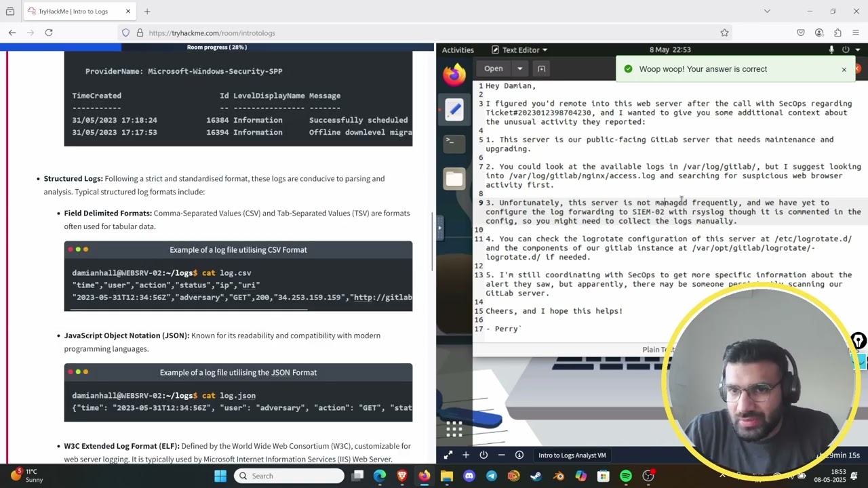Click the power icon in VM control bar
The height and width of the screenshot is (488, 868).
tap(484, 455)
